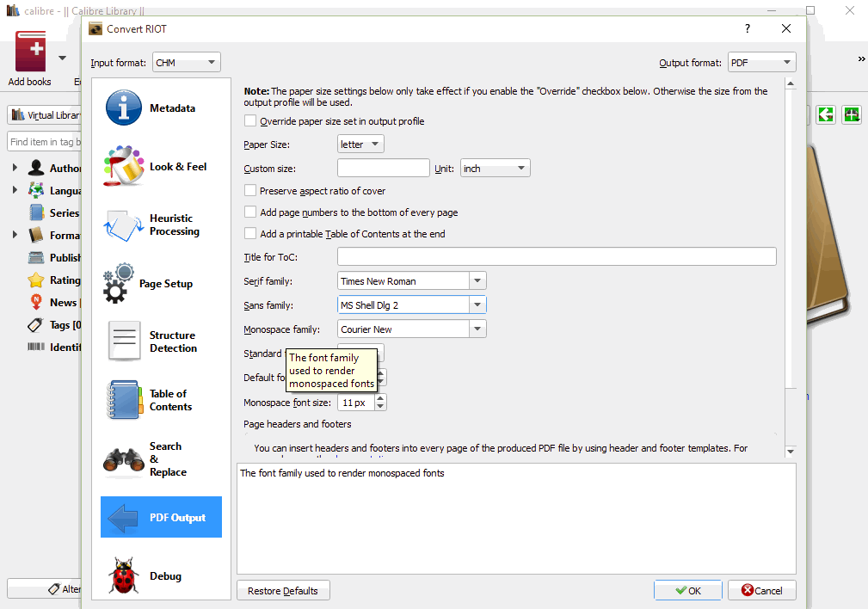Open the Metadata section icon

tap(123, 108)
